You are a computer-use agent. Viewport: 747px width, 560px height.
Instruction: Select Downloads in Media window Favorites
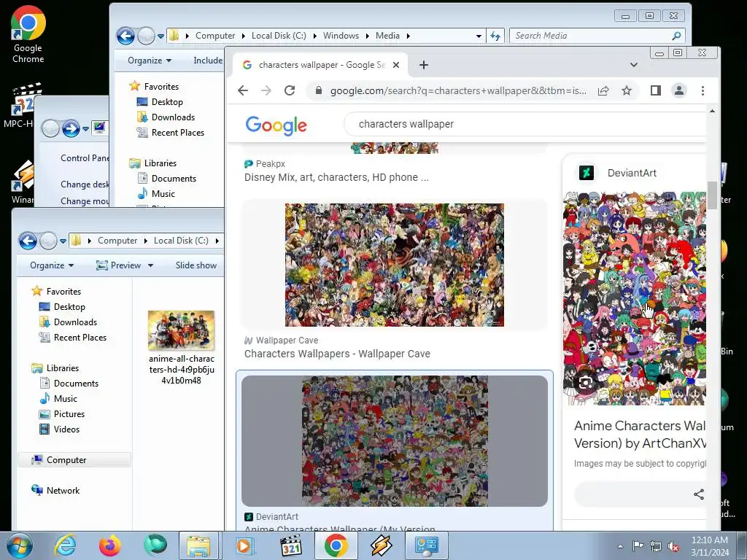pos(173,117)
